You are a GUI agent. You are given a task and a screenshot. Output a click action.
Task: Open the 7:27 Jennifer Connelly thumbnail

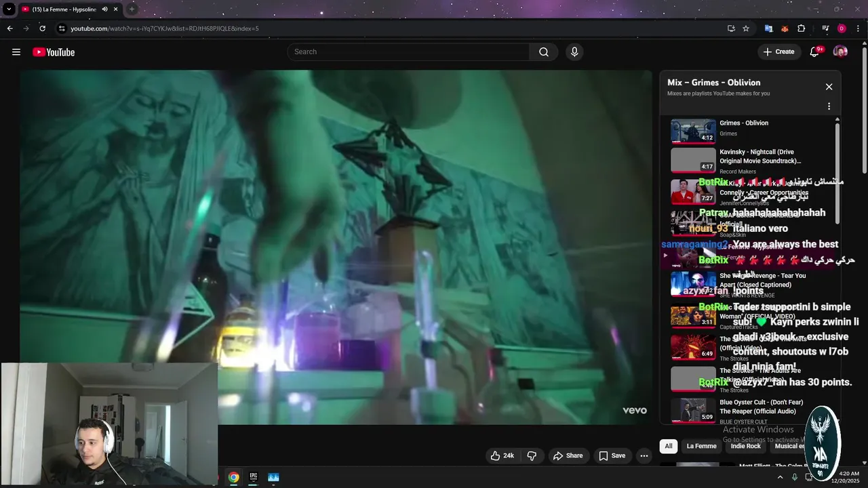[693, 192]
